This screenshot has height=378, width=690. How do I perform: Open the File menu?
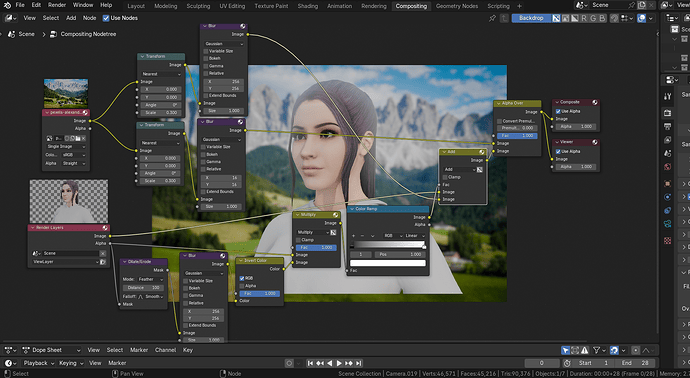[20, 5]
